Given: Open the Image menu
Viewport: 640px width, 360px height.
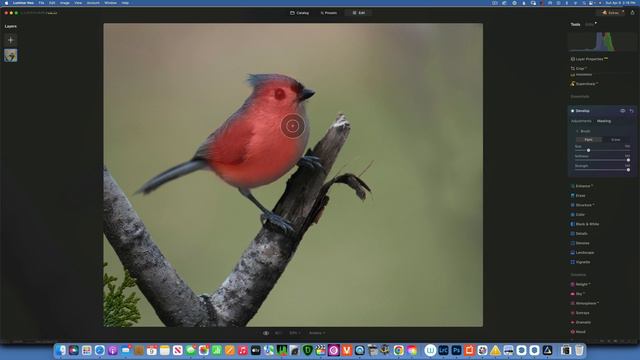Looking at the screenshot, I should 64,3.
